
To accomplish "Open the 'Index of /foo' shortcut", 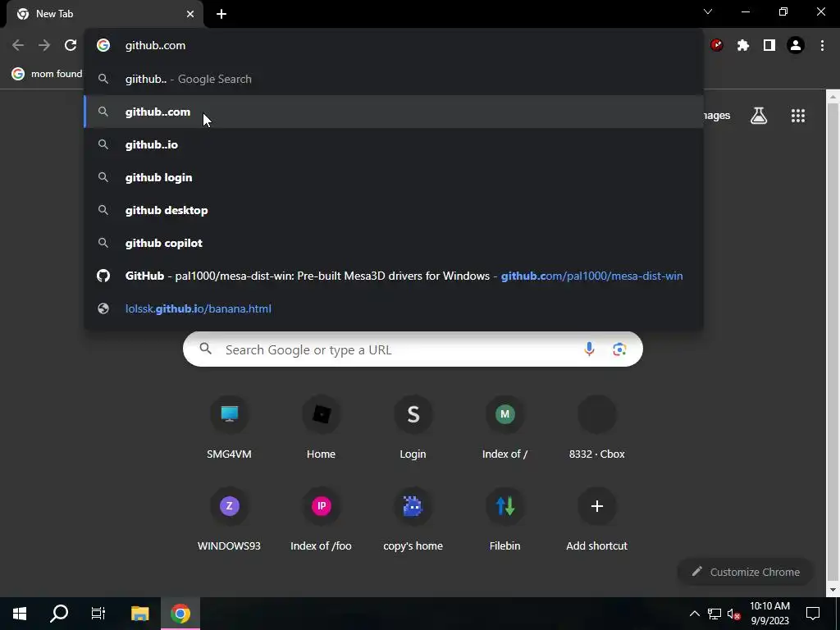I will 321,519.
